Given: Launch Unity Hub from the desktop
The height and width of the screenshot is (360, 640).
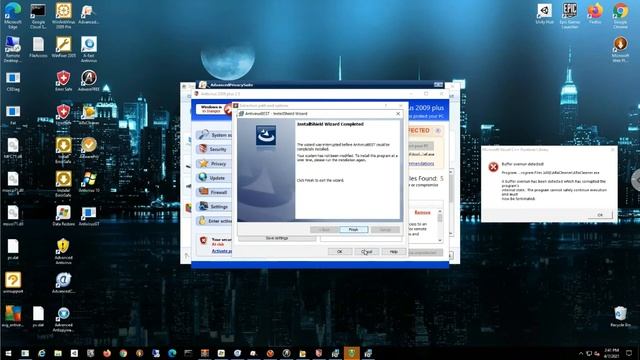Looking at the screenshot, I should (x=544, y=13).
